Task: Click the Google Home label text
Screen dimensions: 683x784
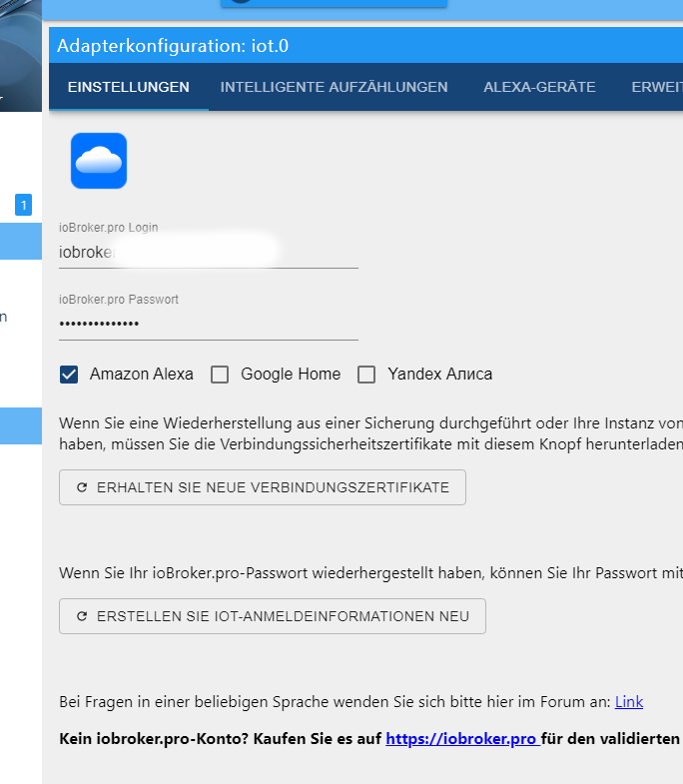Action: (x=291, y=374)
